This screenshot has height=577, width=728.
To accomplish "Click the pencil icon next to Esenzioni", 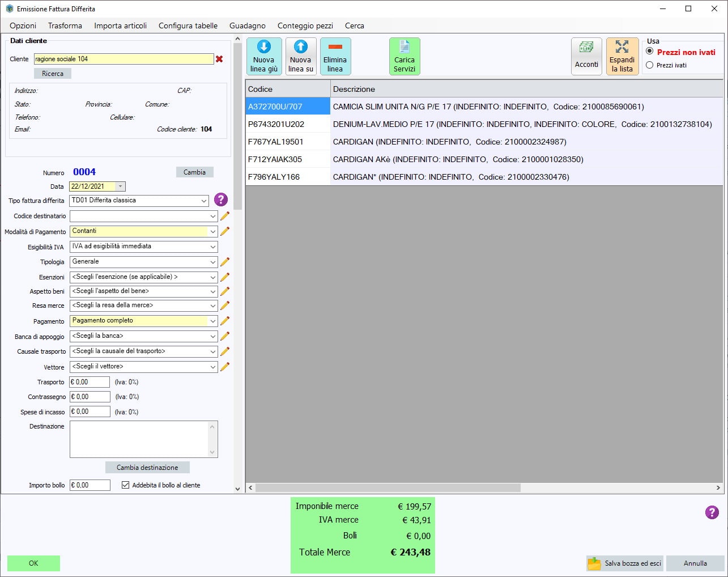I will (x=225, y=277).
